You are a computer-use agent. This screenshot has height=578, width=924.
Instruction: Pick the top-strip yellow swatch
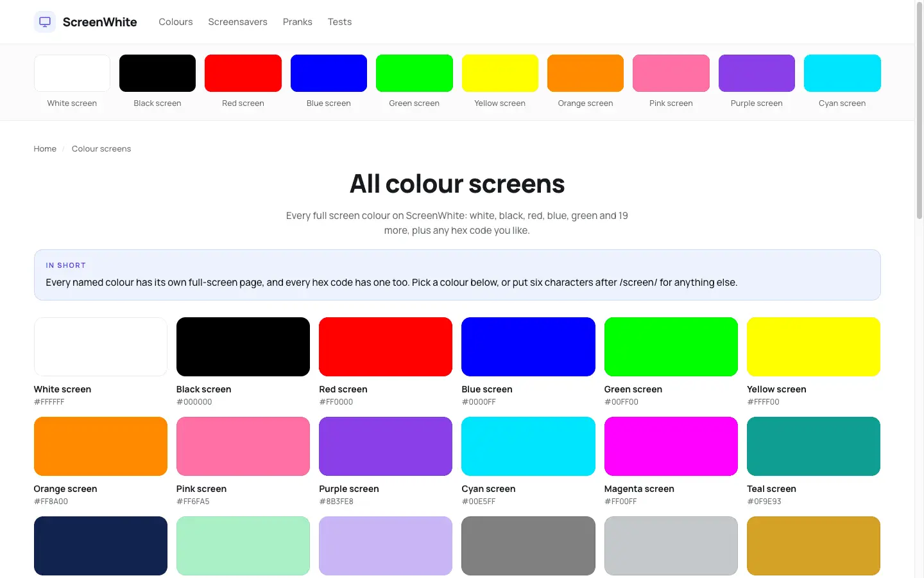(x=500, y=73)
